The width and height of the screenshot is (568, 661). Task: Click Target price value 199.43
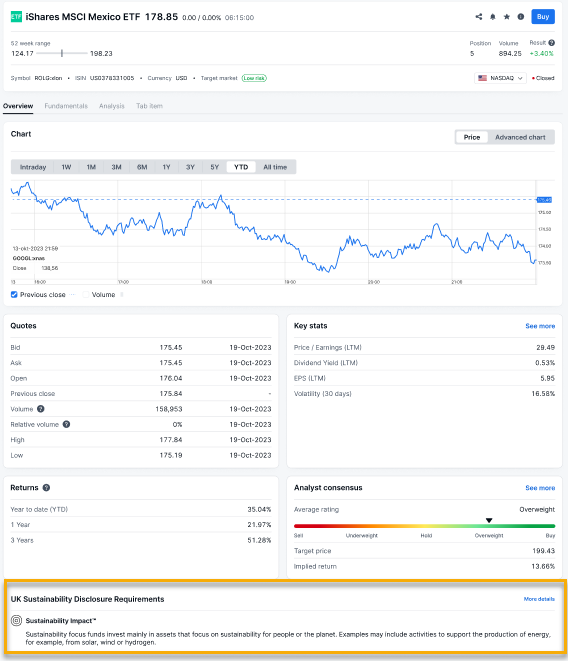coord(544,551)
